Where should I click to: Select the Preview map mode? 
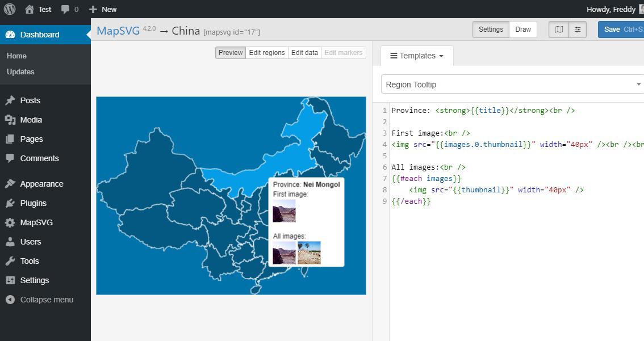(231, 53)
